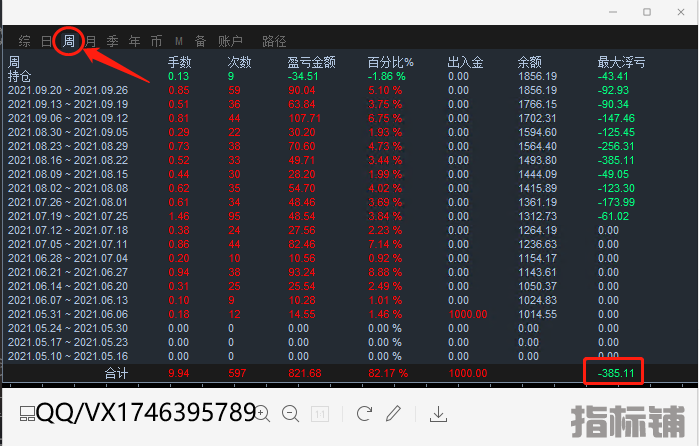Maximize the image viewer window
The height and width of the screenshot is (446, 699).
pos(647,12)
